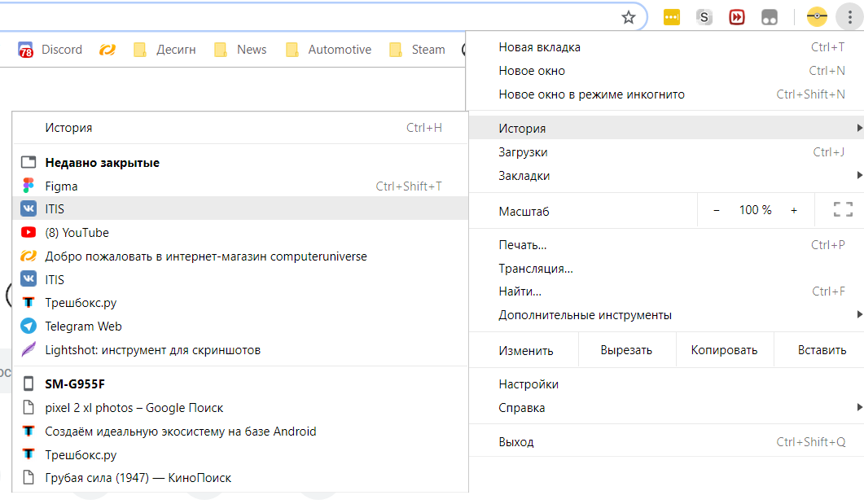This screenshot has width=864, height=504.
Task: Select Печать... menu item
Action: coord(666,245)
